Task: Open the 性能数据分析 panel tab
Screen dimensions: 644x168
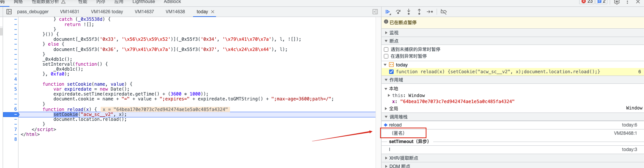Action: point(49,2)
